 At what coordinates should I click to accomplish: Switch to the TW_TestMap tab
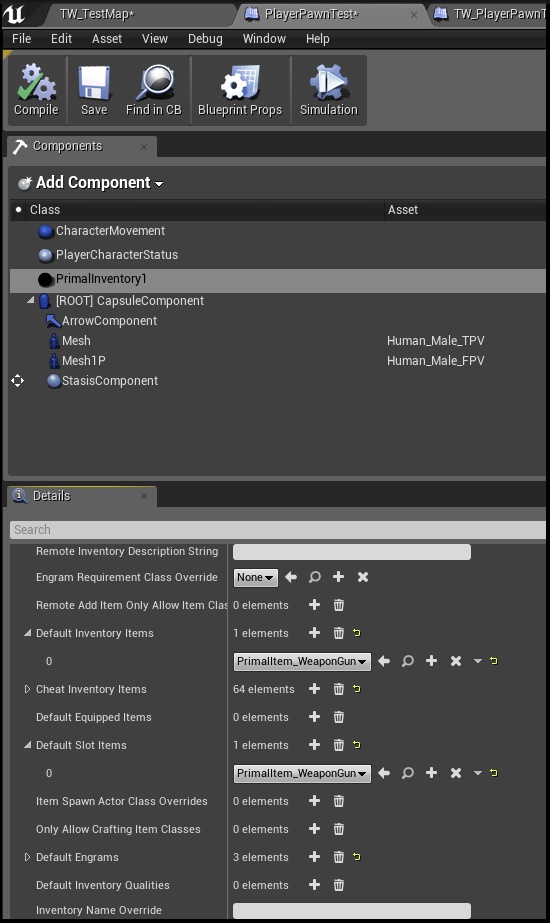point(97,14)
